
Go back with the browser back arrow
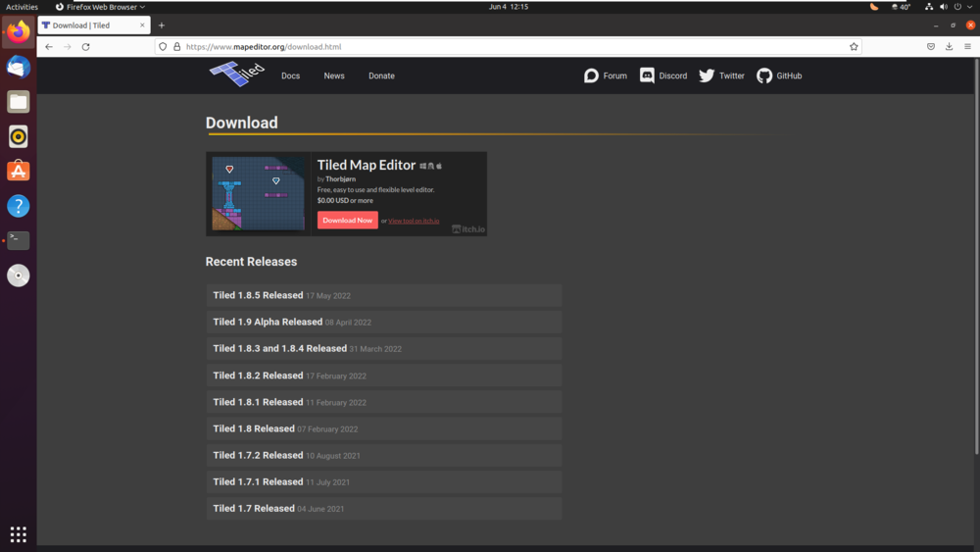coord(49,47)
